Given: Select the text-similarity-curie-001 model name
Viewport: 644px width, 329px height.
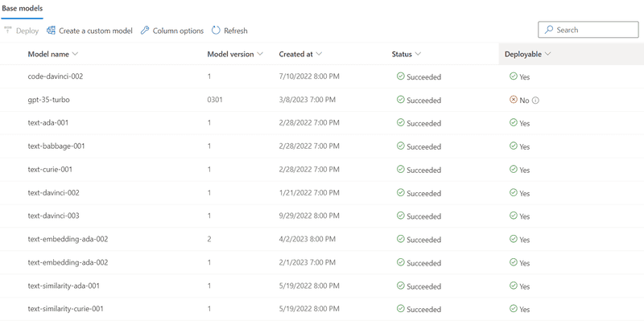Looking at the screenshot, I should (66, 309).
